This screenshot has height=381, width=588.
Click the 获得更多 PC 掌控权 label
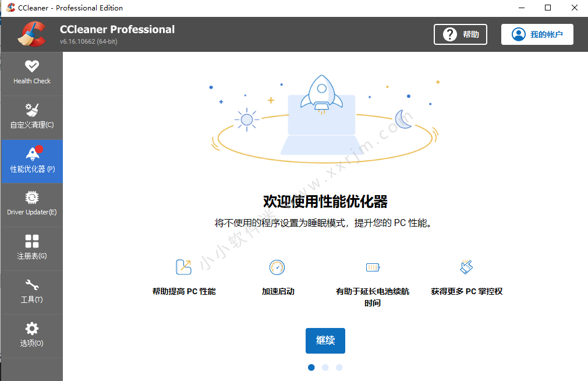[466, 291]
